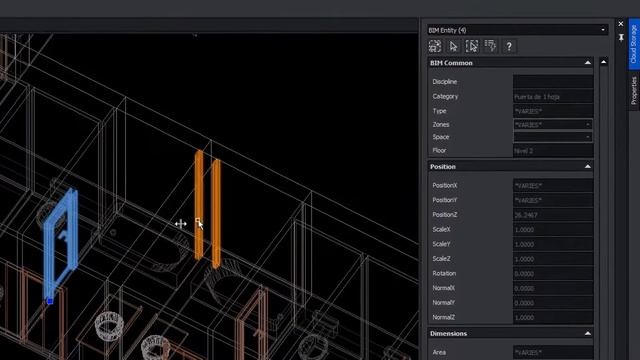Click the toggle PICKADD icon in Properties panel

pos(435,46)
